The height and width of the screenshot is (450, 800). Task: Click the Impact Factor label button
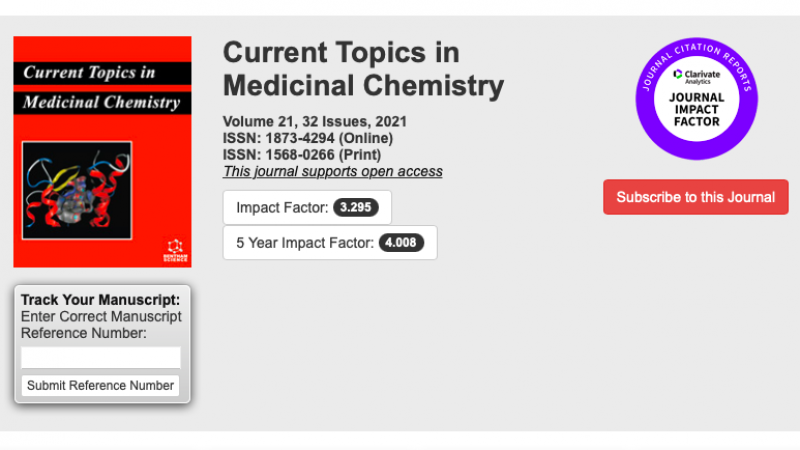click(x=282, y=208)
